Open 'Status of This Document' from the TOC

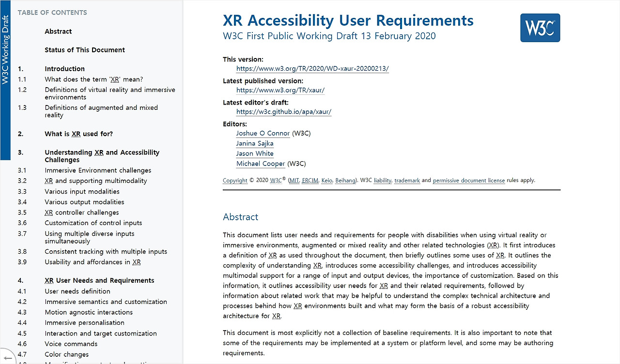[84, 49]
